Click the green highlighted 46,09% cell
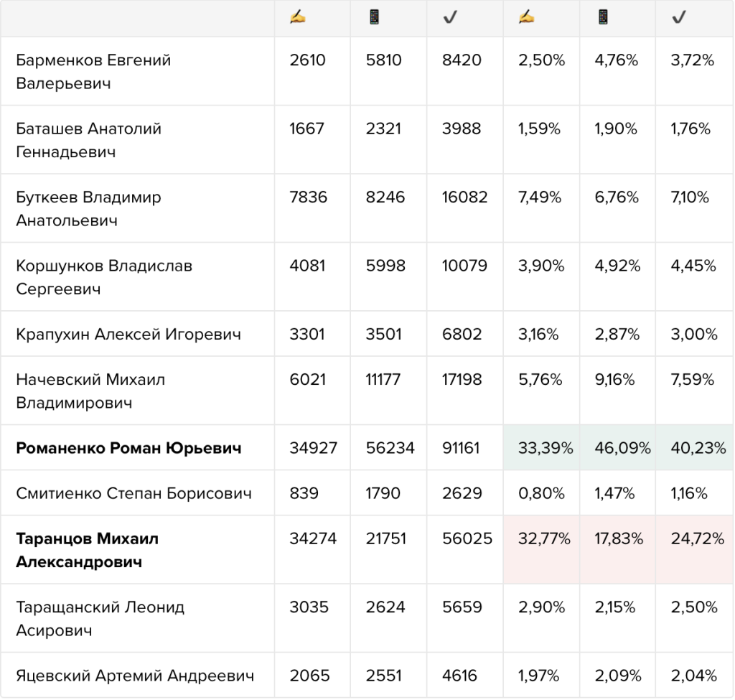The width and height of the screenshot is (735, 700). [618, 448]
